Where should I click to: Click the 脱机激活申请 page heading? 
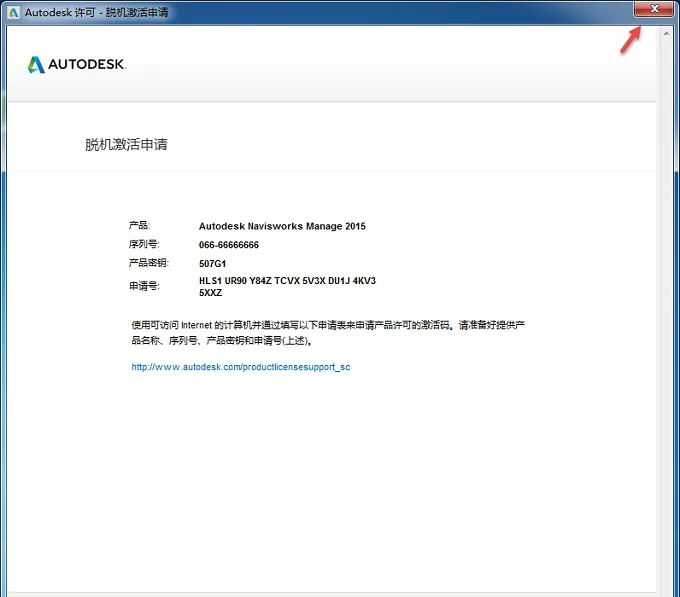126,144
